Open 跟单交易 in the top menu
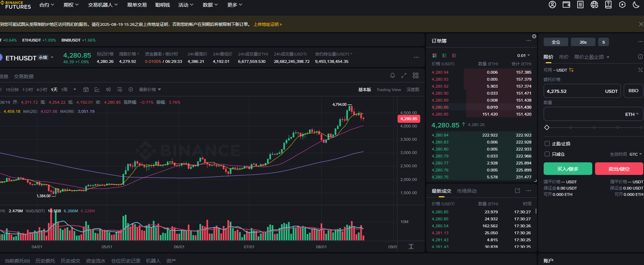 pos(137,5)
